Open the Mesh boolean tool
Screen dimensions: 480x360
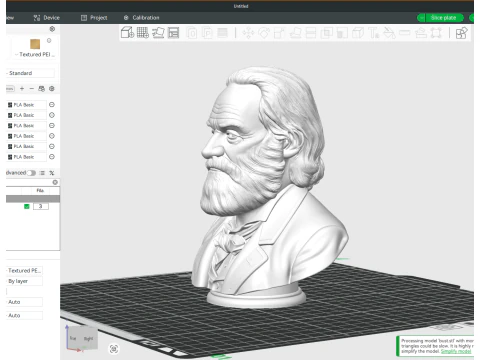(326, 33)
